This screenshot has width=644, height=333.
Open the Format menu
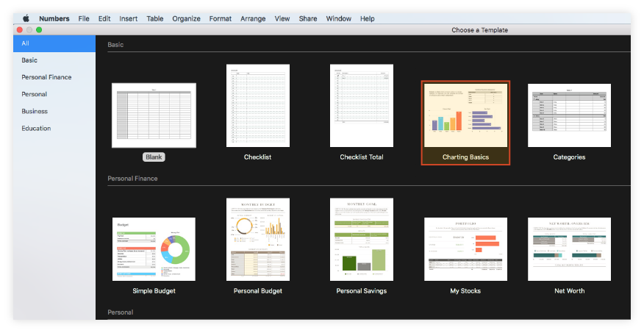pos(220,18)
